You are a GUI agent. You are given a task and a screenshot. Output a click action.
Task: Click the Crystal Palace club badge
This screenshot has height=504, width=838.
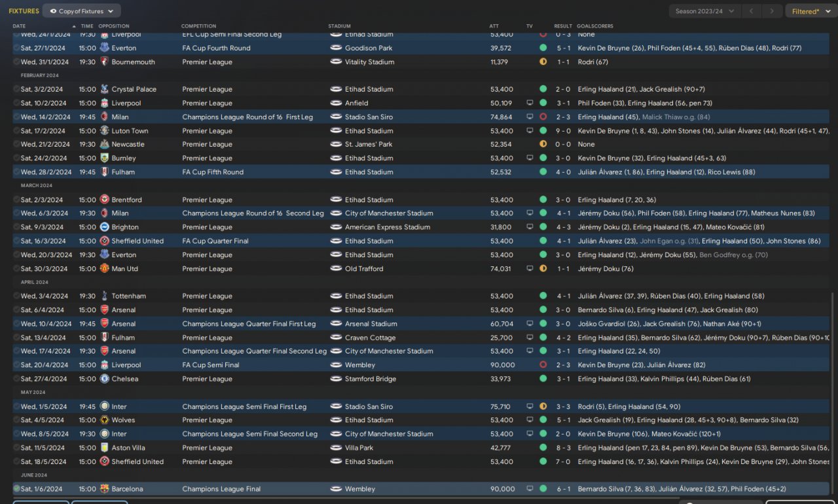(105, 89)
